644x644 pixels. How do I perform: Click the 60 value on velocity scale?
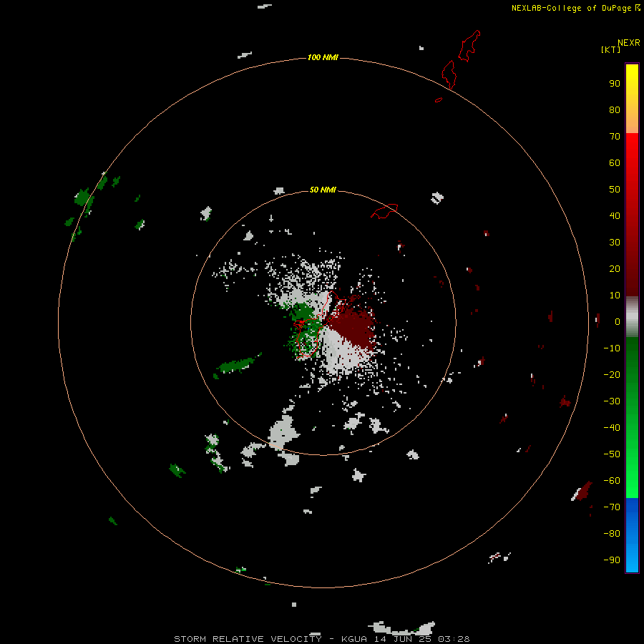(x=615, y=162)
